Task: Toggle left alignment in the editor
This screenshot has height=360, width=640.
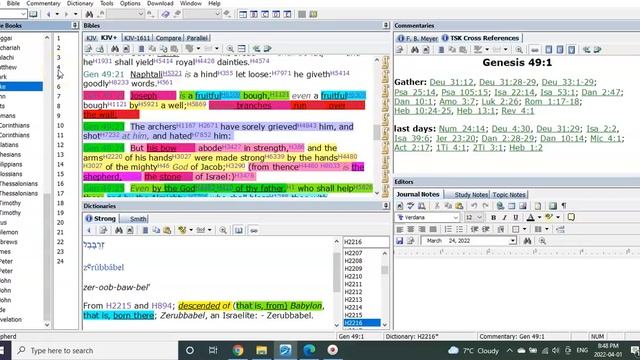Action: [x=400, y=229]
